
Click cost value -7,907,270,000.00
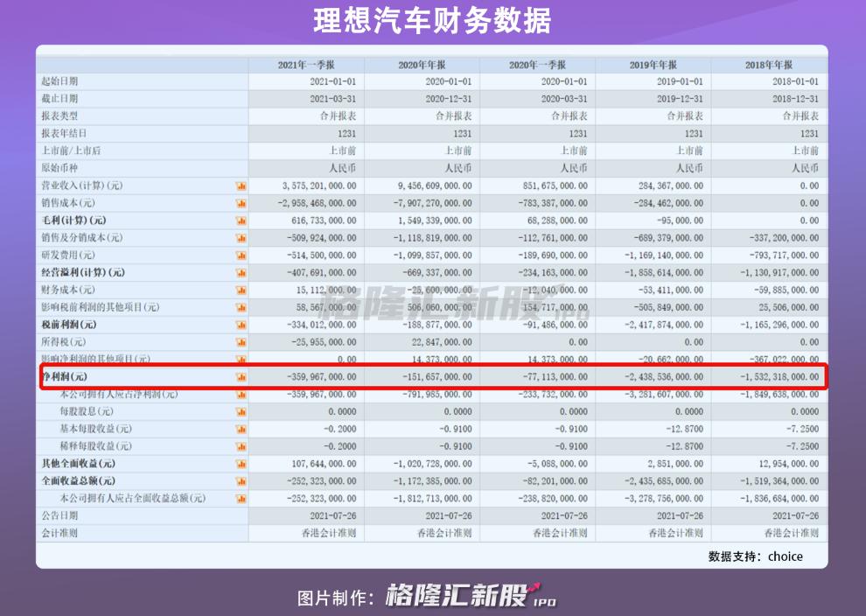click(432, 203)
